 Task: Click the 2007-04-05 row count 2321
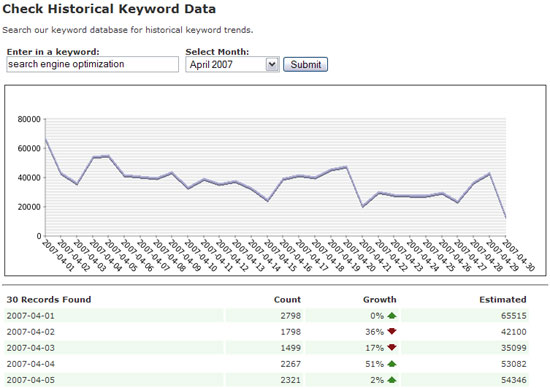[290, 380]
